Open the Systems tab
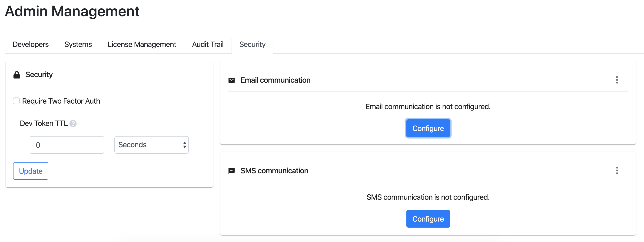Viewport: 644px width, 242px height. coord(78,44)
